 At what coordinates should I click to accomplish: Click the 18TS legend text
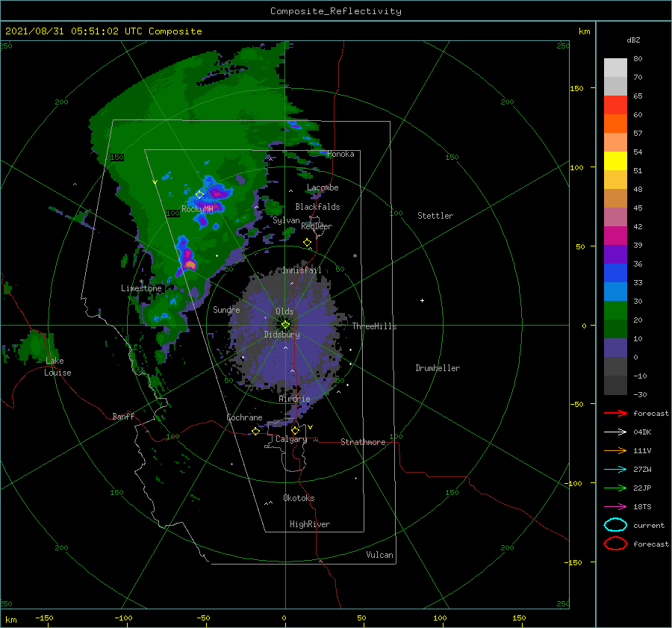pos(642,507)
